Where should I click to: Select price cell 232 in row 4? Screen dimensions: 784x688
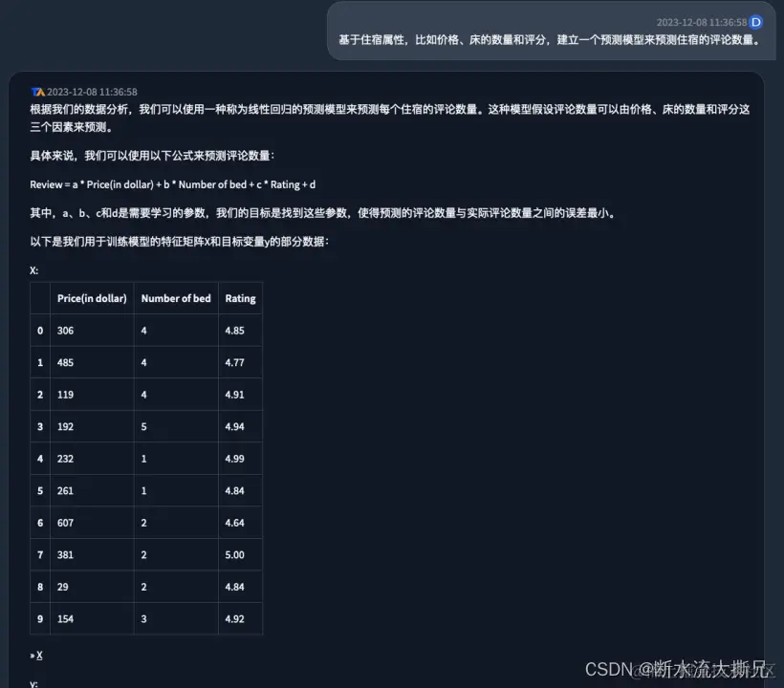tap(92, 458)
